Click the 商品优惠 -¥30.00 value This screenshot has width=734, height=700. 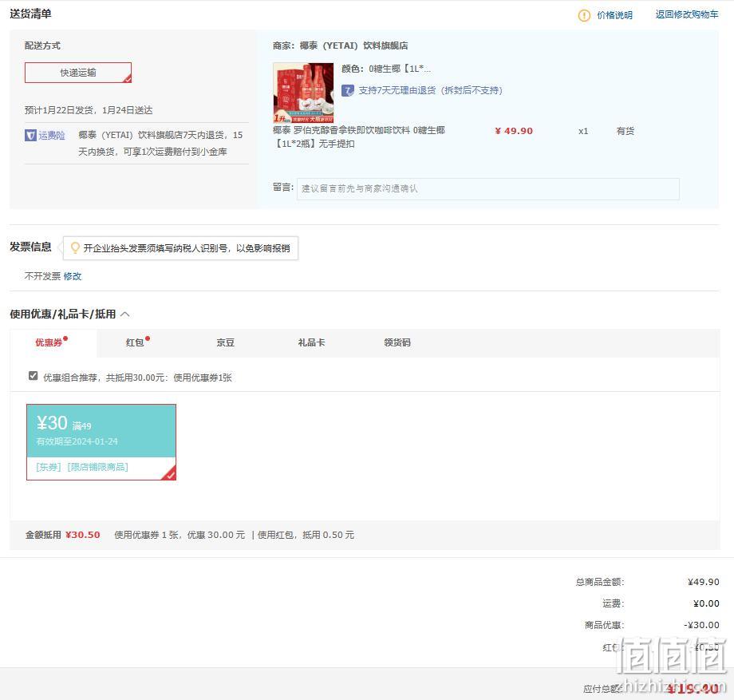[701, 625]
